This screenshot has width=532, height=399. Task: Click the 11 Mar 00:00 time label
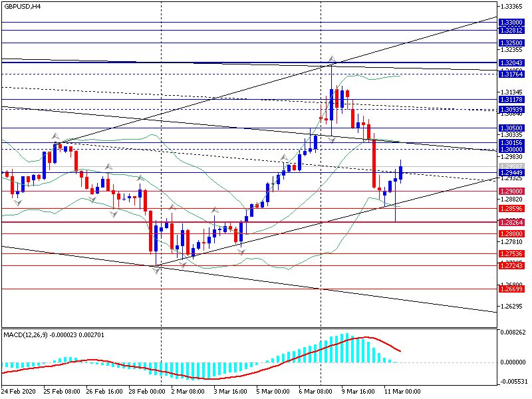[x=402, y=392]
